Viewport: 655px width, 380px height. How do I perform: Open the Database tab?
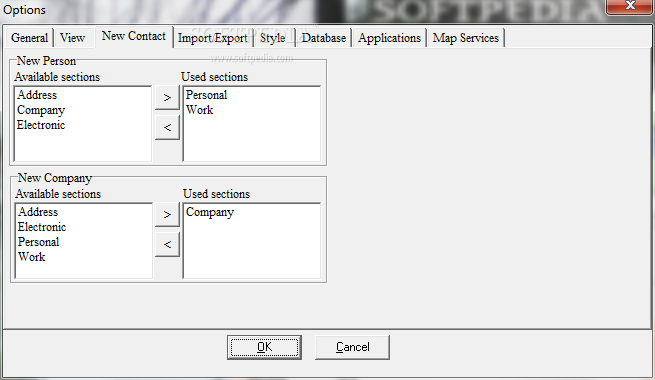coord(324,38)
